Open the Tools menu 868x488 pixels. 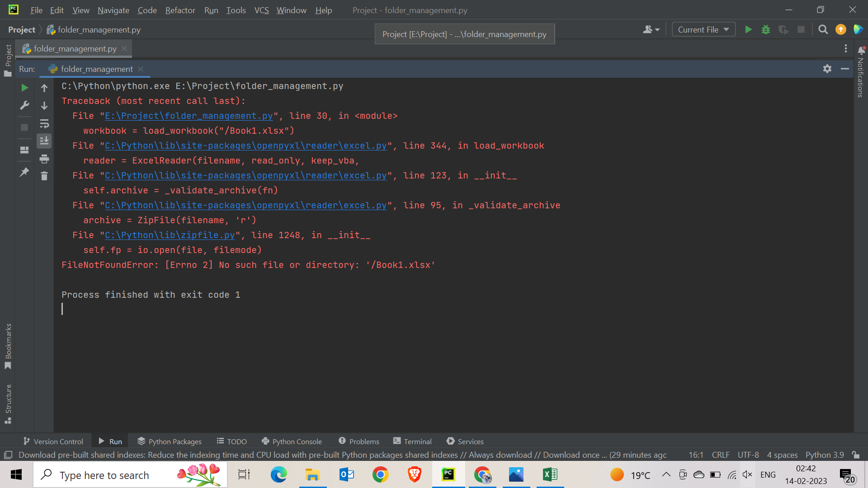pyautogui.click(x=236, y=10)
